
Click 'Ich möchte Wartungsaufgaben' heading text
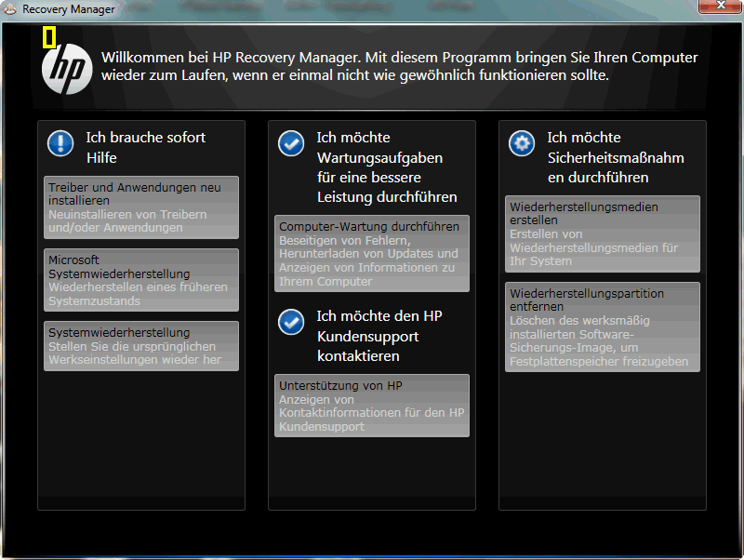coord(387,167)
